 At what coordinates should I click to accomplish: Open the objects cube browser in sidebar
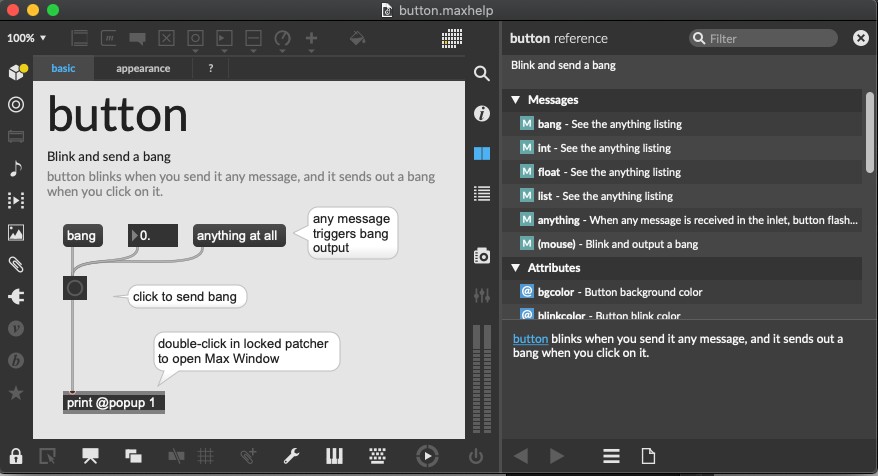tap(17, 72)
